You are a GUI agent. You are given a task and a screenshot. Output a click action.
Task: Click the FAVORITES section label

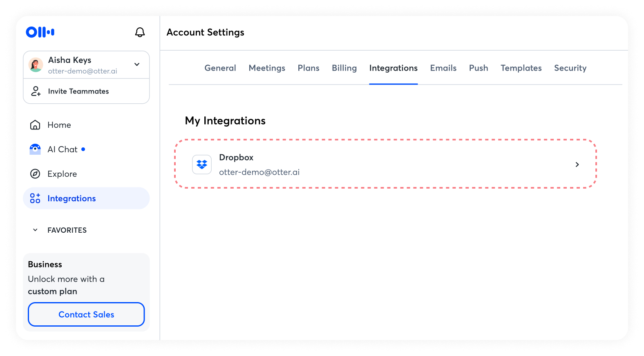(67, 230)
